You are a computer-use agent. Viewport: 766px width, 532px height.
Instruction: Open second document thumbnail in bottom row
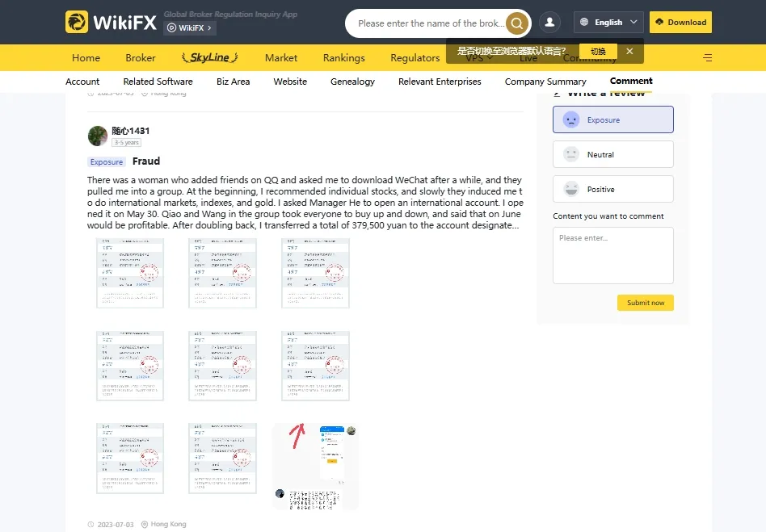coord(222,459)
